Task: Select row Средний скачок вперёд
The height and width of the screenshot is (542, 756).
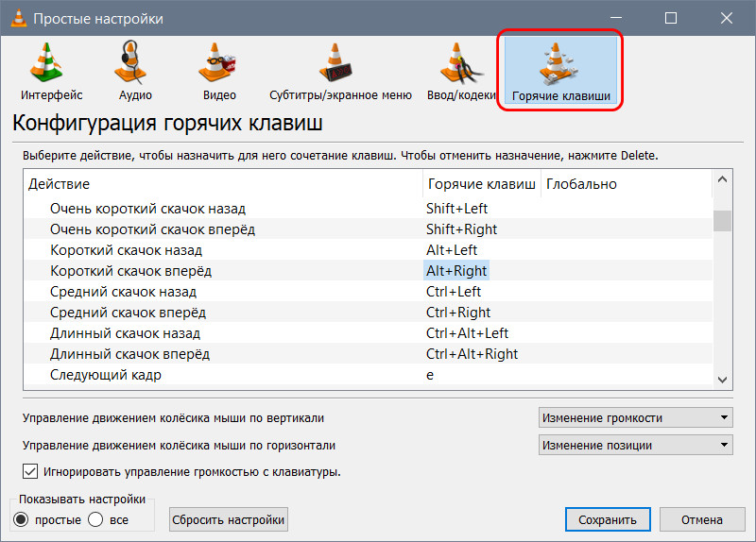Action: click(369, 313)
